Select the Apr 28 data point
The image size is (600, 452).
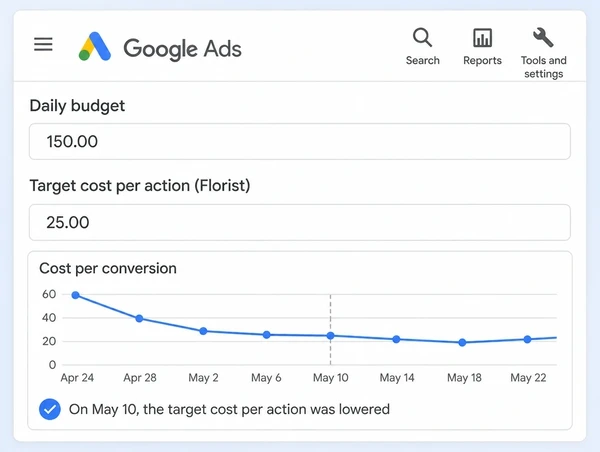point(139,318)
